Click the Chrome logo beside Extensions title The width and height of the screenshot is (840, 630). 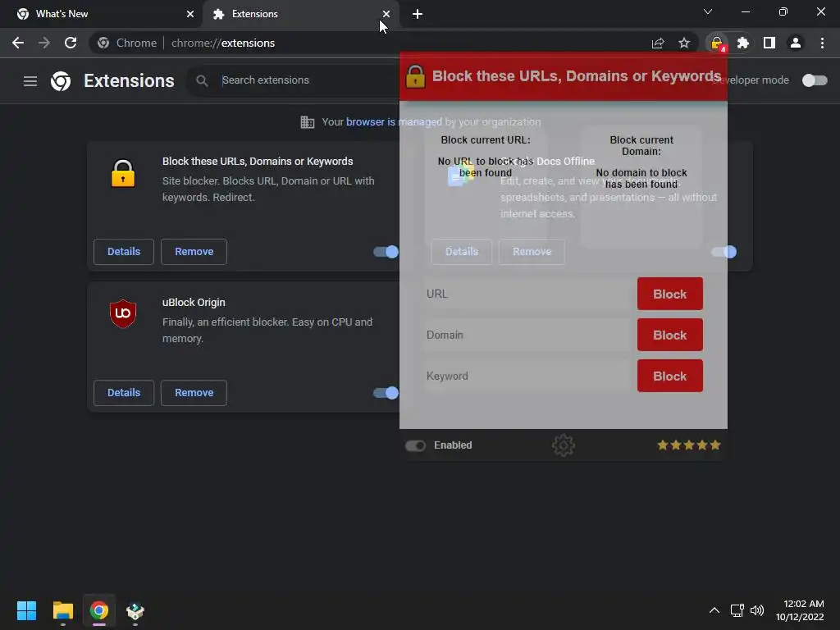[61, 81]
